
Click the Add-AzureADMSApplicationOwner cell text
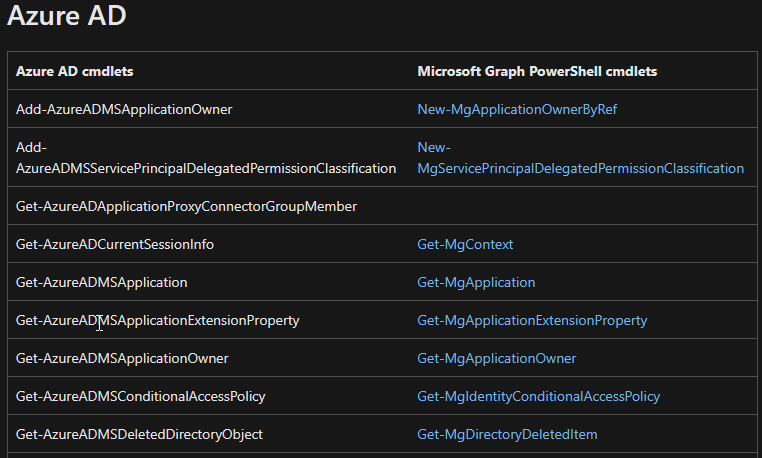[124, 109]
